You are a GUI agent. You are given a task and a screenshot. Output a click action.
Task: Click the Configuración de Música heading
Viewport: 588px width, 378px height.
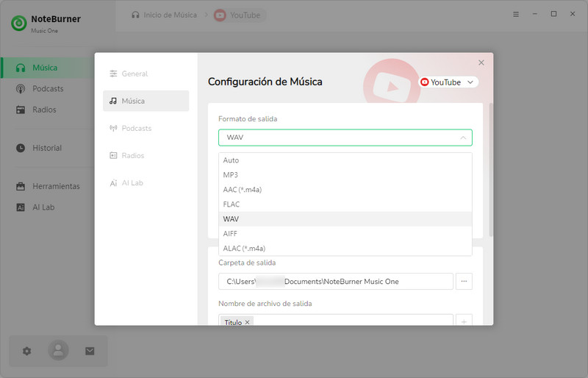pos(265,82)
